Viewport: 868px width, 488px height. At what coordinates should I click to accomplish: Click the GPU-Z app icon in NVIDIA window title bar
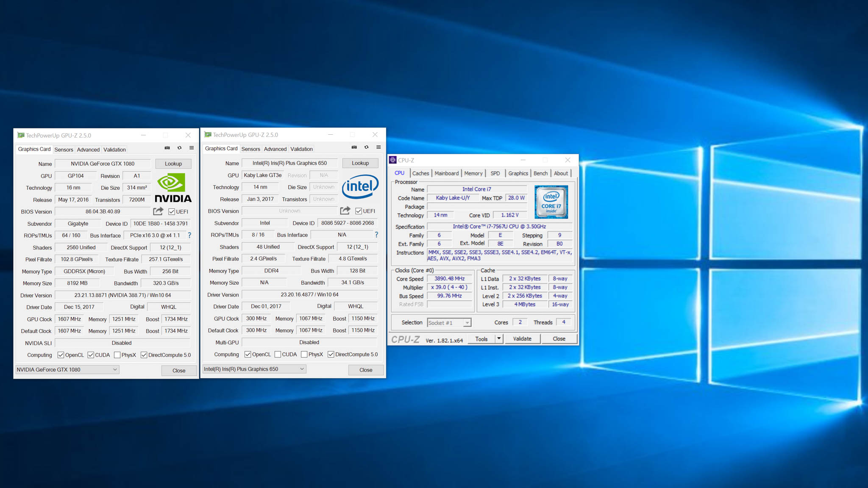point(21,135)
